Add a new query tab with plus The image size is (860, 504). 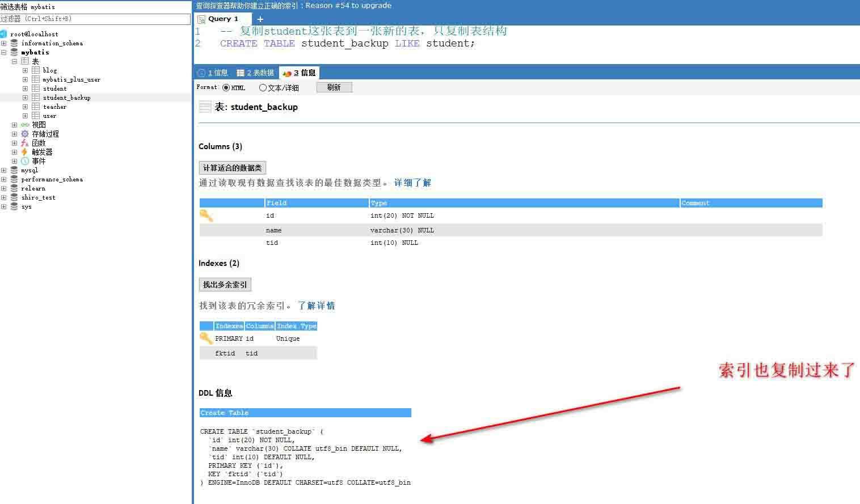point(260,19)
